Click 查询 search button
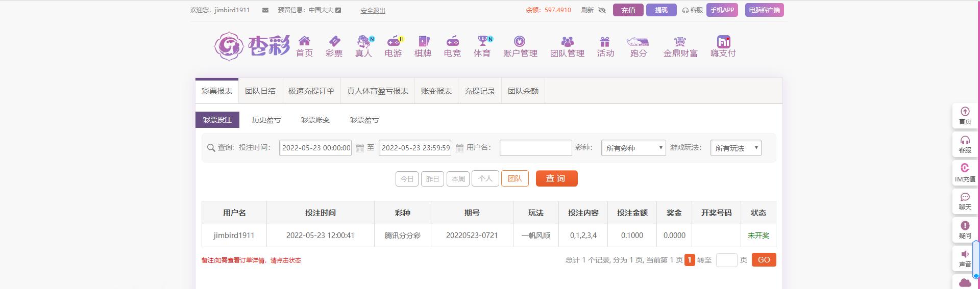 [x=556, y=178]
